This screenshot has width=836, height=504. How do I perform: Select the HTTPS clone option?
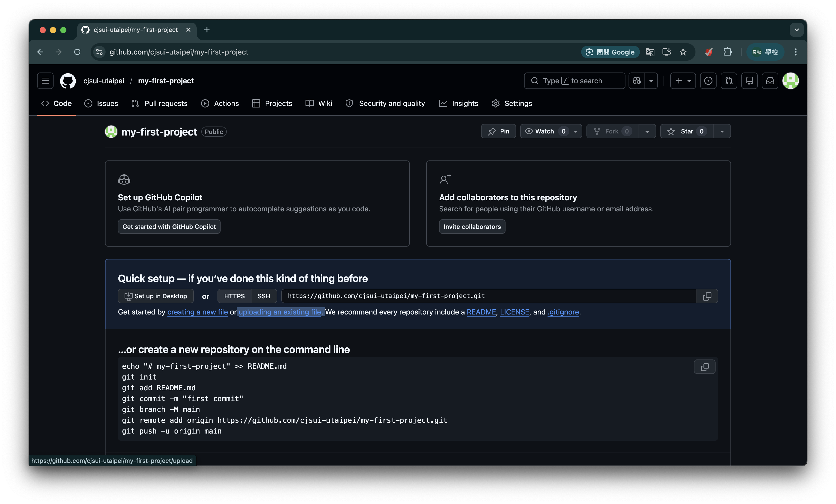(234, 296)
